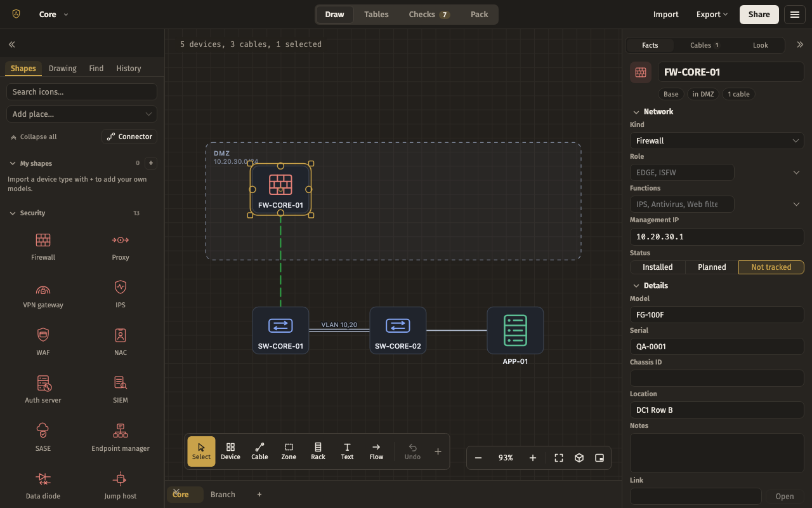Open the Role dropdown chevron
Viewport: 812px width, 508px height.
pyautogui.click(x=797, y=173)
